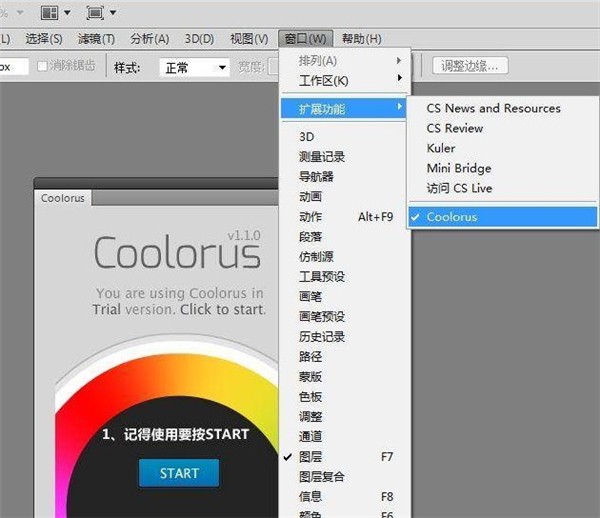Viewport: 600px width, 518px height.
Task: Toggle the checked Coolorus extension entry
Action: 503,217
